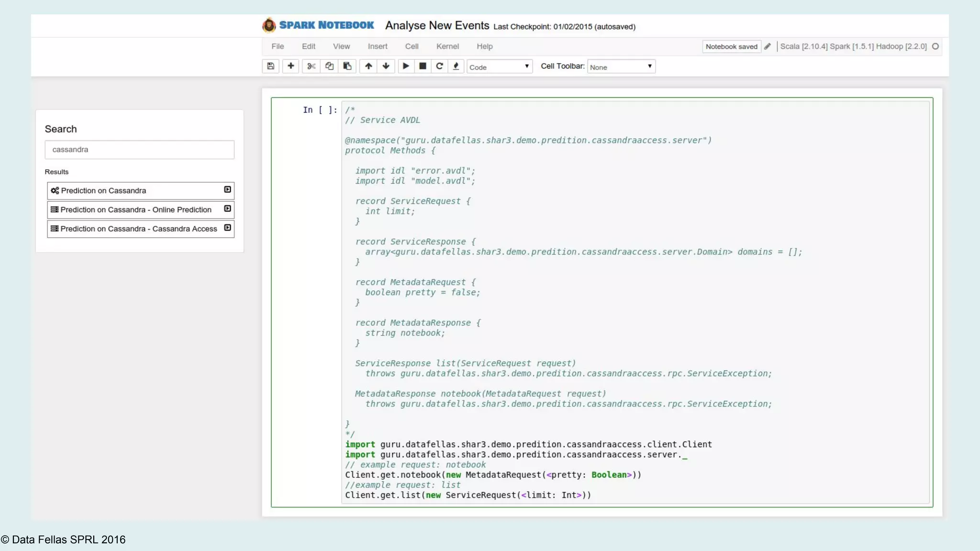Open the File menu
This screenshot has width=980, height=551.
[278, 46]
